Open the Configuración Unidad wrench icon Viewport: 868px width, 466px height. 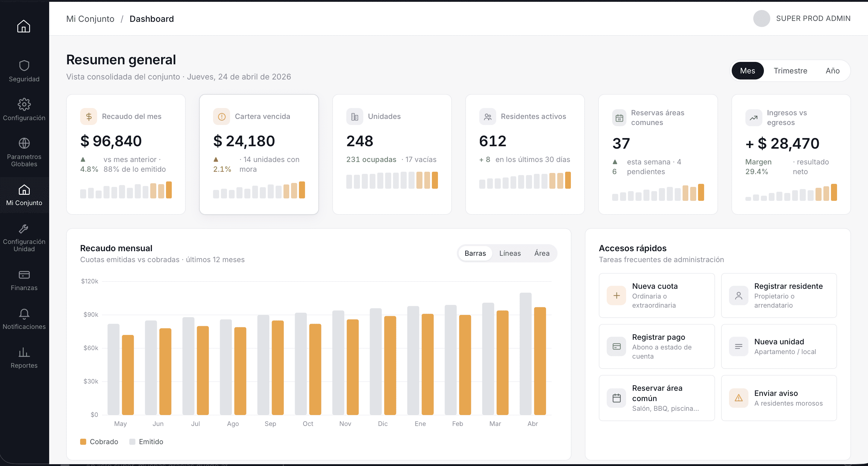24,229
